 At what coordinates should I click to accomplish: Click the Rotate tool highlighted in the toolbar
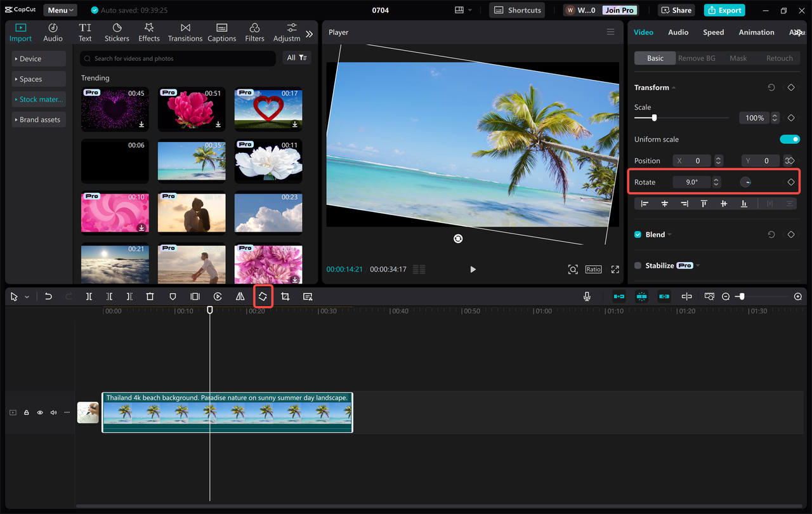click(263, 296)
